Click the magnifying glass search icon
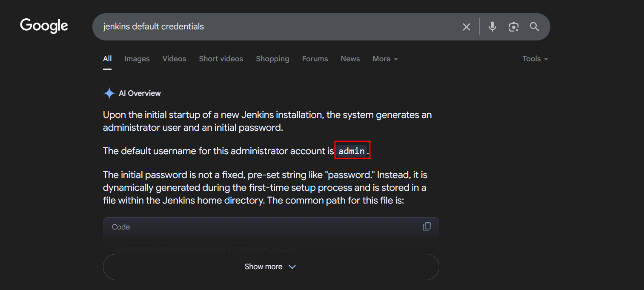 pos(535,27)
